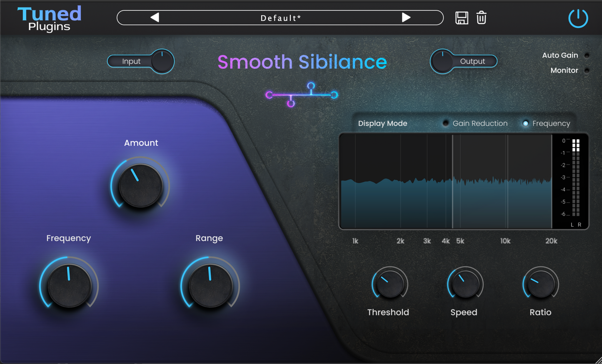
Task: Enable Auto Gain
Action: pyautogui.click(x=587, y=55)
